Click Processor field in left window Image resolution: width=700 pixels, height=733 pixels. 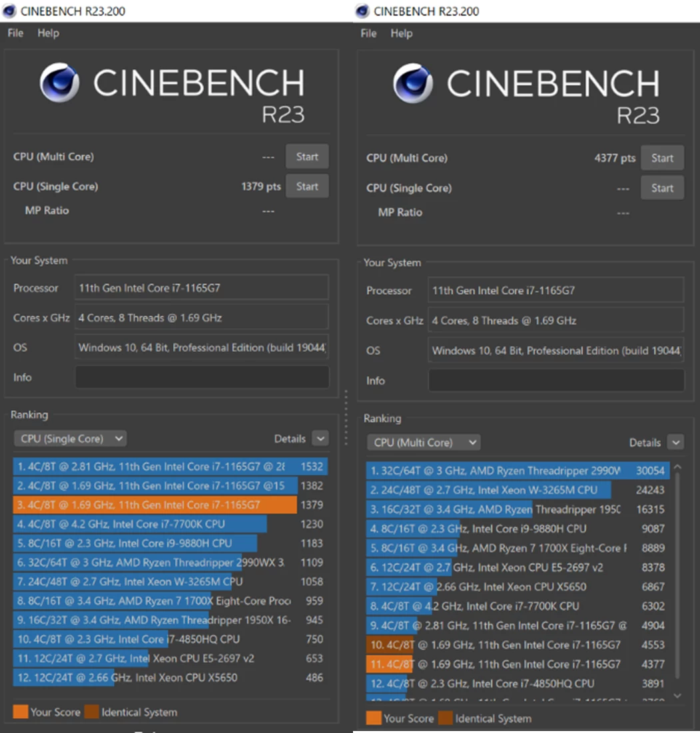tap(202, 288)
